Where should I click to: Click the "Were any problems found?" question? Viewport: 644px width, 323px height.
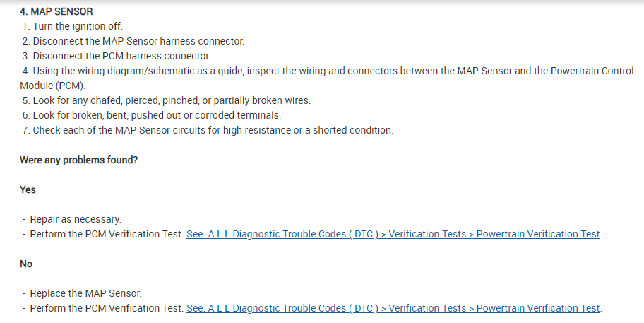click(78, 160)
